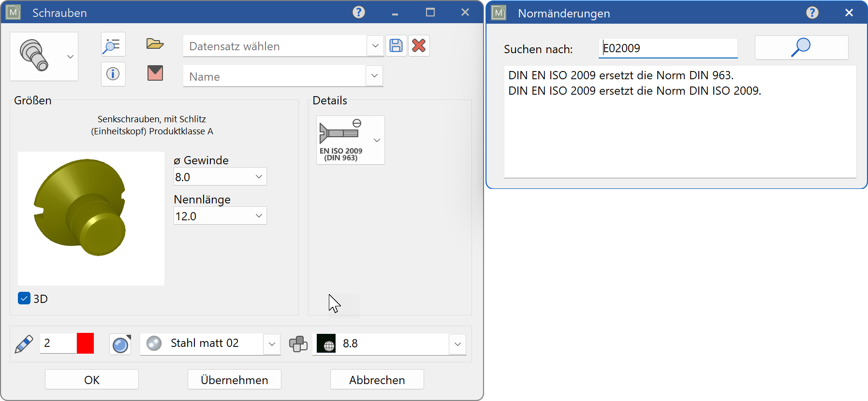The height and width of the screenshot is (401, 868).
Task: Expand the screw type arrow beside the screw icon
Action: click(70, 57)
